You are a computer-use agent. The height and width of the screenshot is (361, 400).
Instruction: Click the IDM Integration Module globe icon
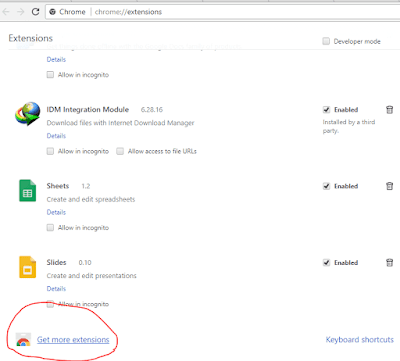point(28,114)
